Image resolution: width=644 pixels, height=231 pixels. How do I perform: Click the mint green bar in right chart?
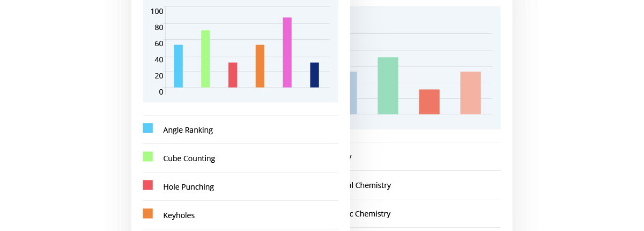(x=388, y=86)
